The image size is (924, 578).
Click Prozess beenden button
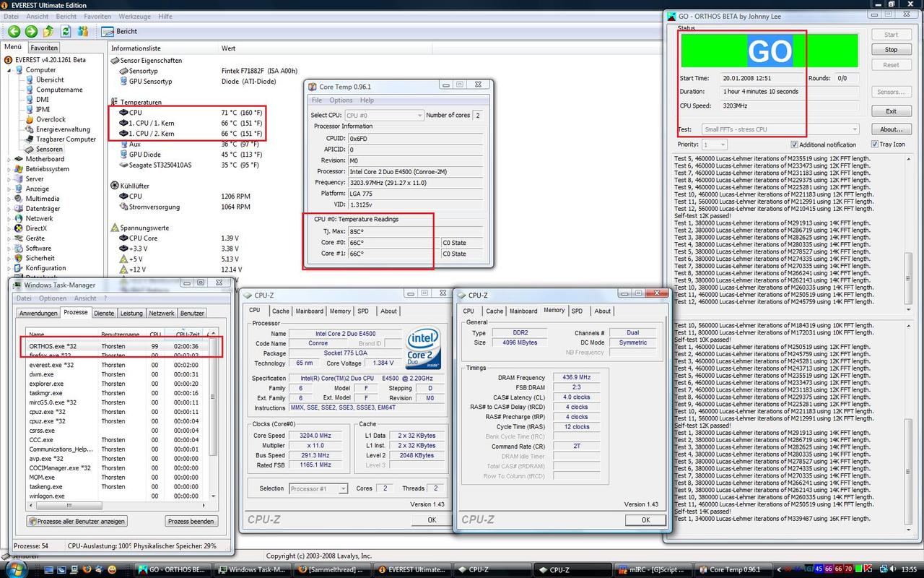tap(191, 521)
